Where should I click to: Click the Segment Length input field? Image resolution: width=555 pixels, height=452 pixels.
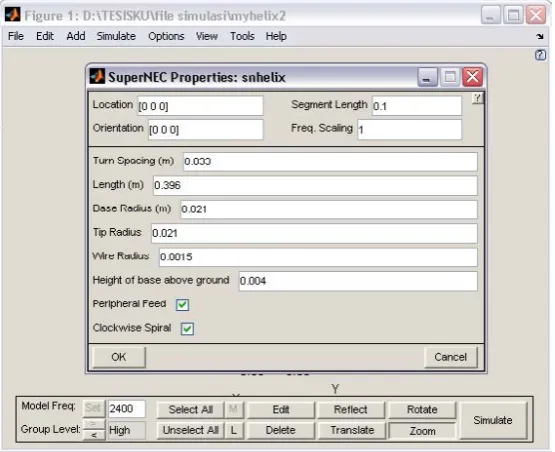(417, 106)
